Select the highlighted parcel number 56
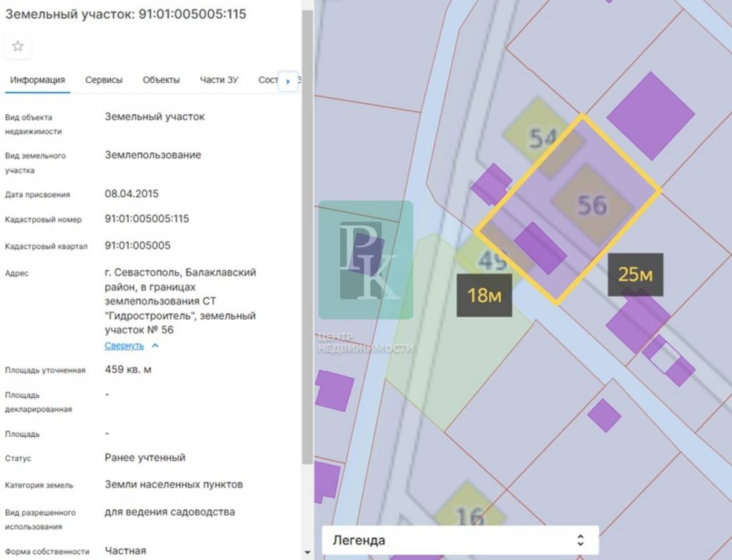Screen dimensions: 732x560 click(592, 206)
